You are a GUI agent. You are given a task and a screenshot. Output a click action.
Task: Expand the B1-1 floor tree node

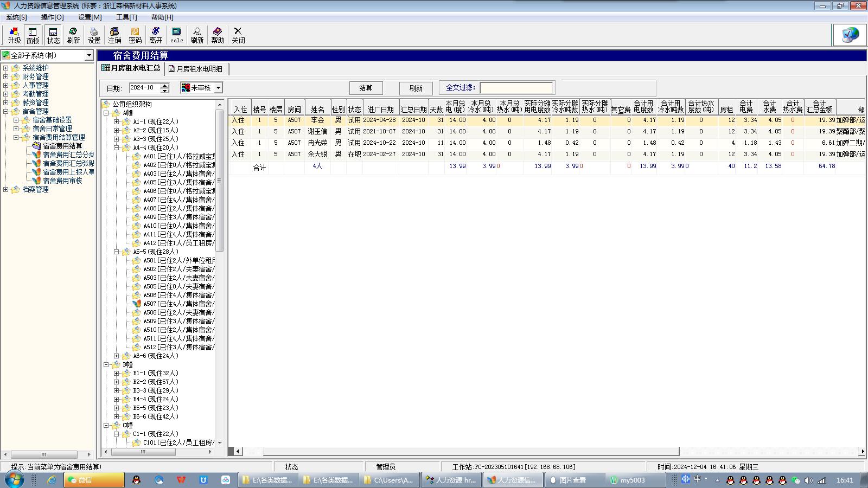pyautogui.click(x=116, y=373)
